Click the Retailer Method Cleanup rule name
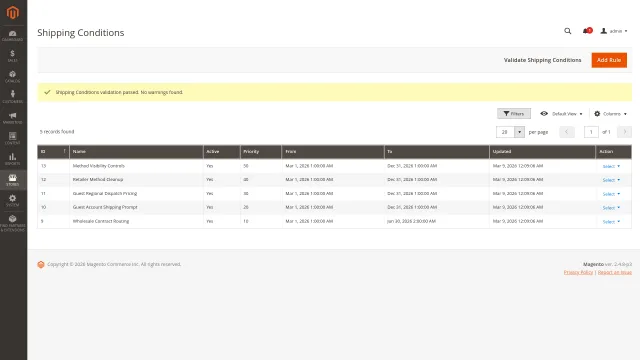Image resolution: width=640 pixels, height=360 pixels. tap(98, 179)
